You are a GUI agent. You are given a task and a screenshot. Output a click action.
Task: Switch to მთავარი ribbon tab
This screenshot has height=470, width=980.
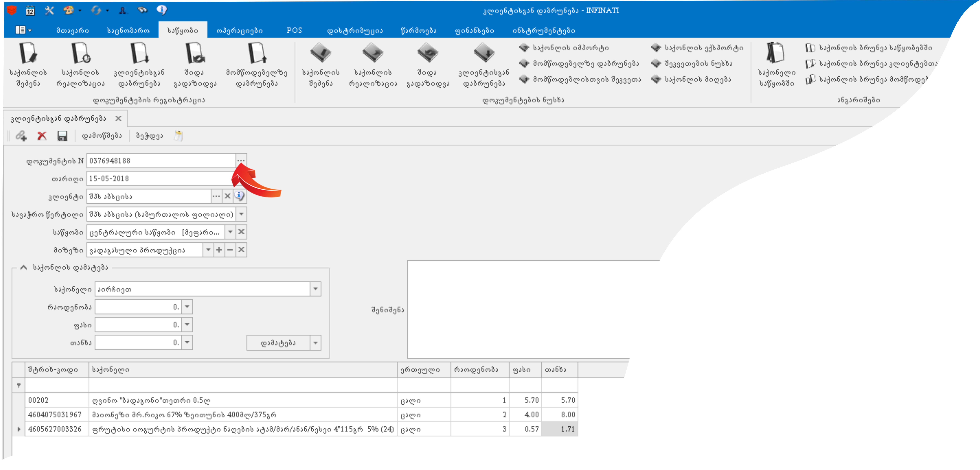73,30
